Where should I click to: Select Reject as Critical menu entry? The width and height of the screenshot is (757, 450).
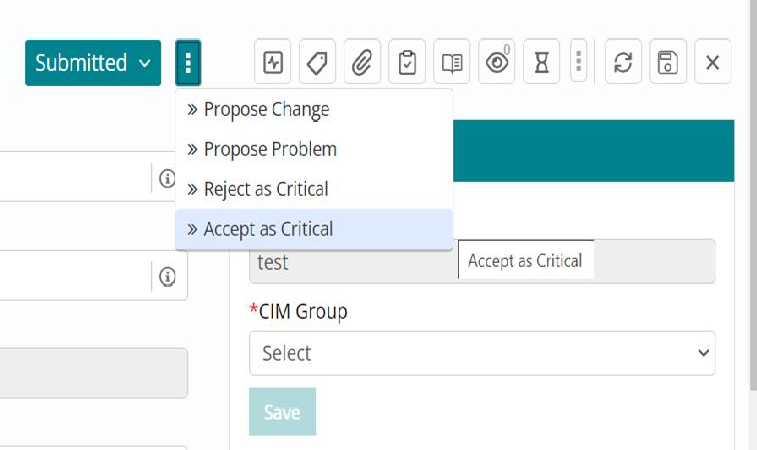(266, 189)
